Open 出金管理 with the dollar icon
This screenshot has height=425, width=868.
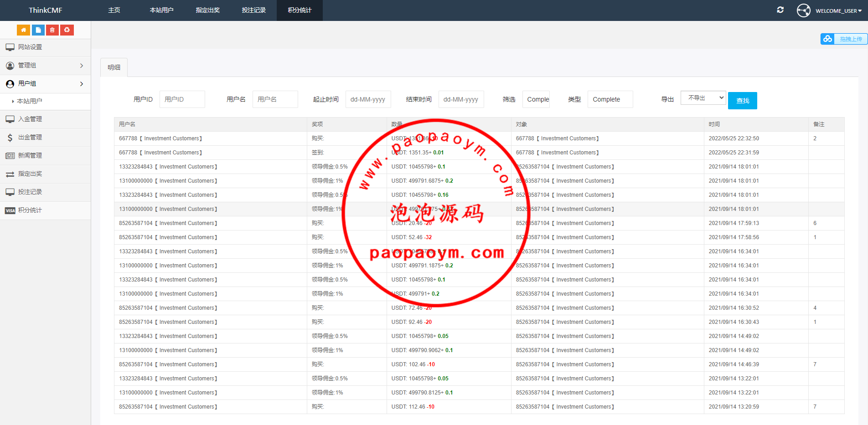click(30, 138)
